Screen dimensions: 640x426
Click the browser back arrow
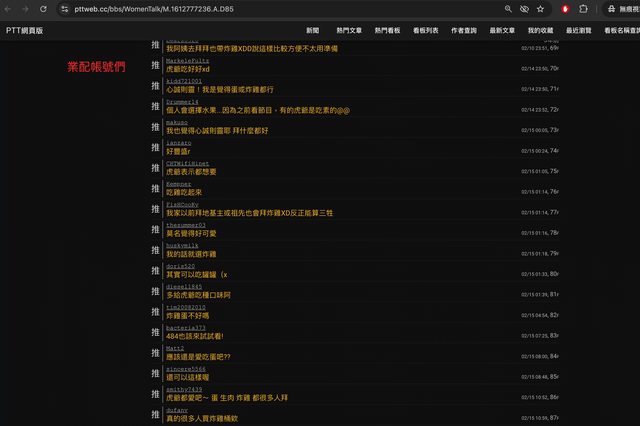10,9
